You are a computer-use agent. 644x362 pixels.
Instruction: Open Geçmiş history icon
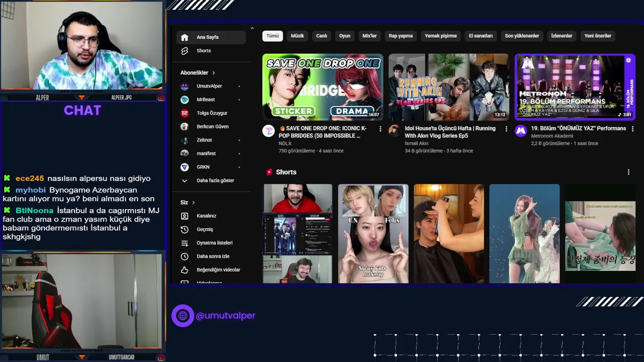[185, 229]
